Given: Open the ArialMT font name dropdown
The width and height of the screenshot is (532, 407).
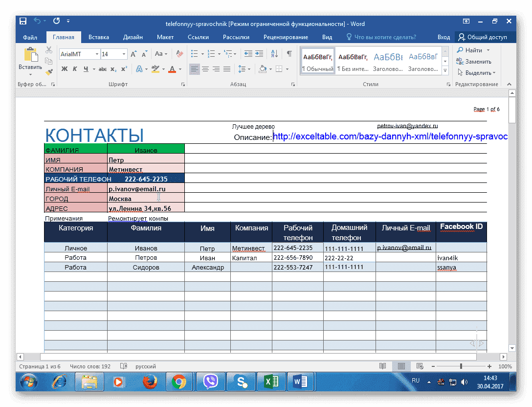Looking at the screenshot, I should tap(97, 54).
